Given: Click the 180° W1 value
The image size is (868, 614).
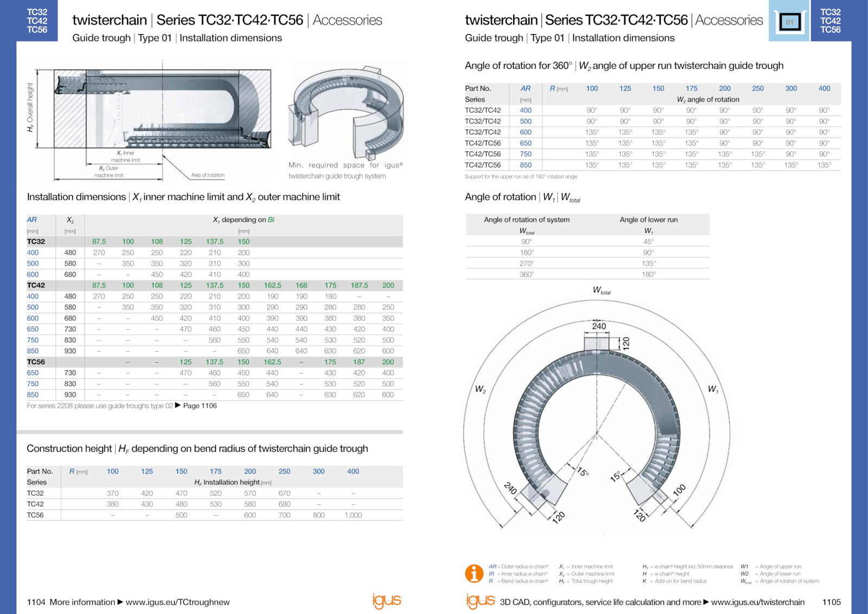Looking at the screenshot, I should pyautogui.click(x=649, y=274).
